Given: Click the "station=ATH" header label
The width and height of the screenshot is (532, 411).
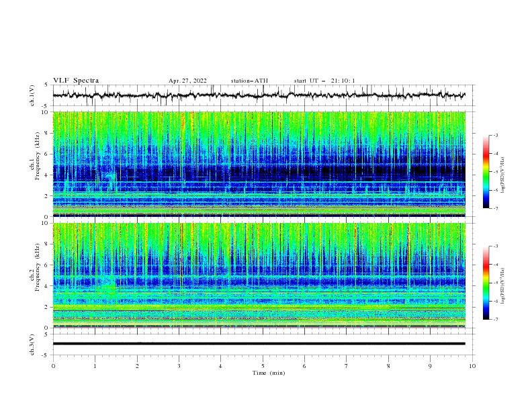Looking at the screenshot, I should point(249,81).
